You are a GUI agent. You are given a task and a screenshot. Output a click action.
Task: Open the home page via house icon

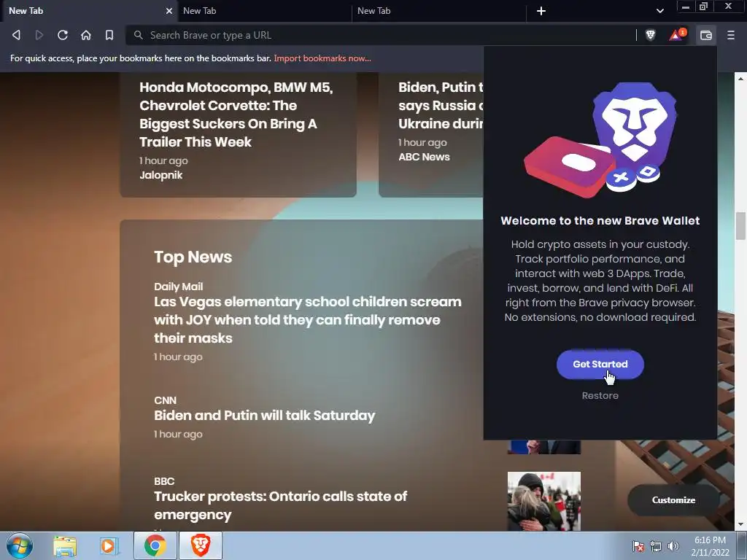point(86,35)
